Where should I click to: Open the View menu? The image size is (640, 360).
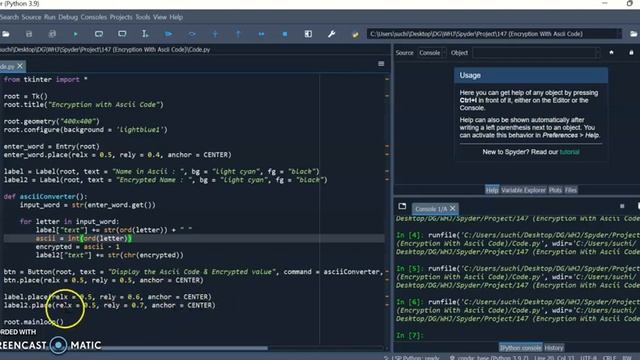[x=160, y=17]
